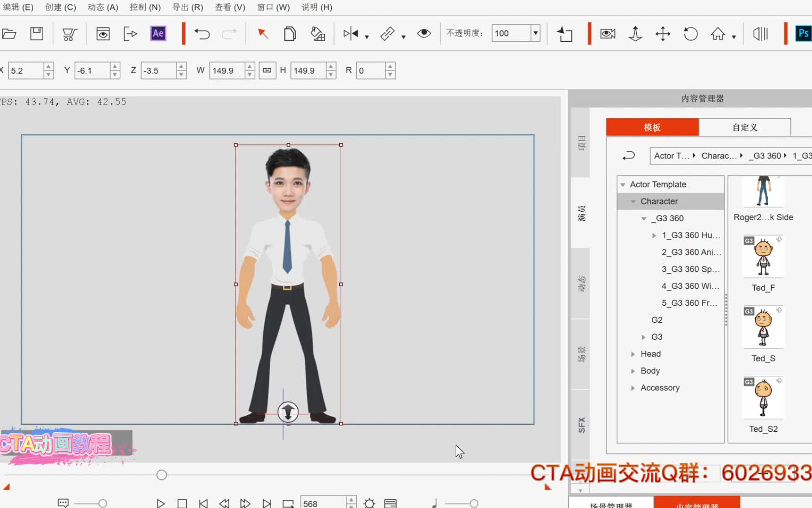Click the Undo arrow icon
This screenshot has width=812, height=508.
202,33
